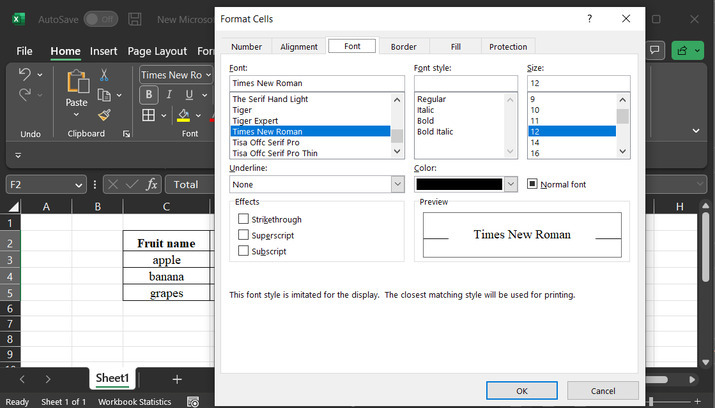Open the Underline style dropdown

tap(397, 184)
